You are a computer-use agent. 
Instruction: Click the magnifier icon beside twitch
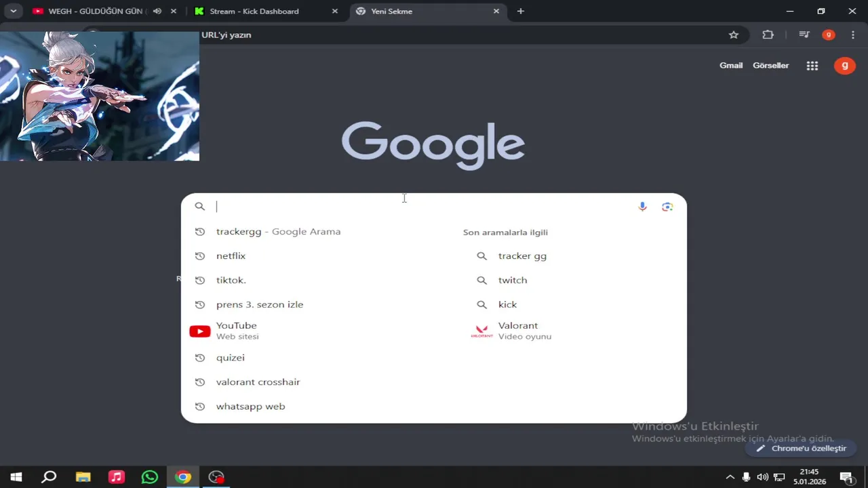[x=481, y=281]
